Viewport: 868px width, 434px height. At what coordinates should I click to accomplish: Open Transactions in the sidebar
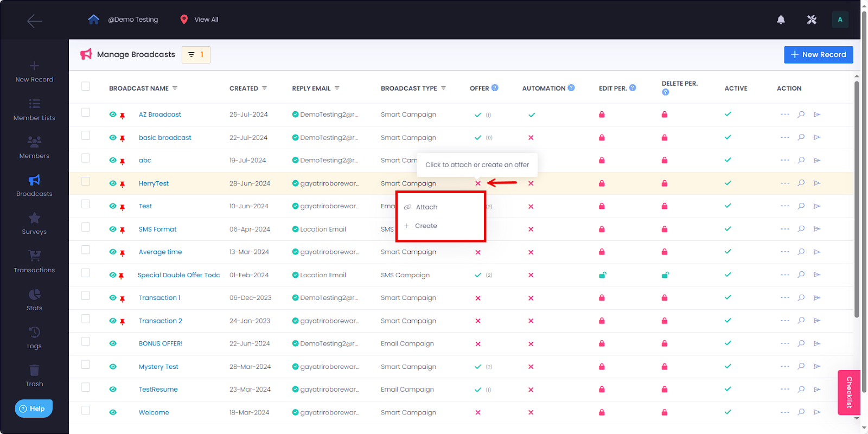34,262
